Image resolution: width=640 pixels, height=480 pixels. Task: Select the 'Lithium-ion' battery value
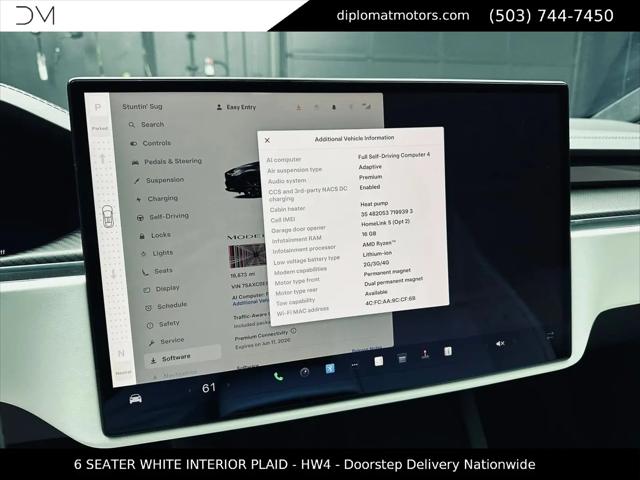coord(377,253)
